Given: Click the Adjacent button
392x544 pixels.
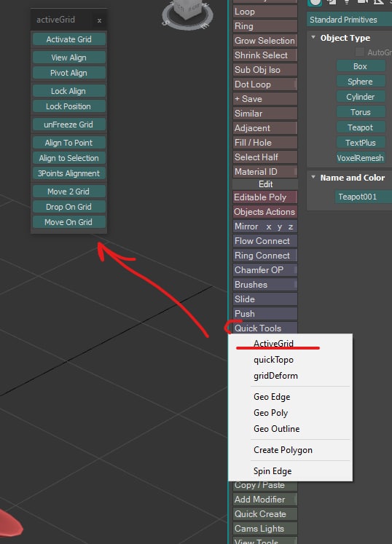Looking at the screenshot, I should 265,128.
